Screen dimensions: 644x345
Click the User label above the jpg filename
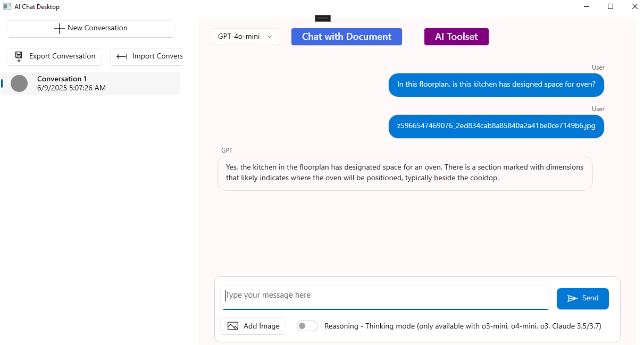click(x=598, y=109)
